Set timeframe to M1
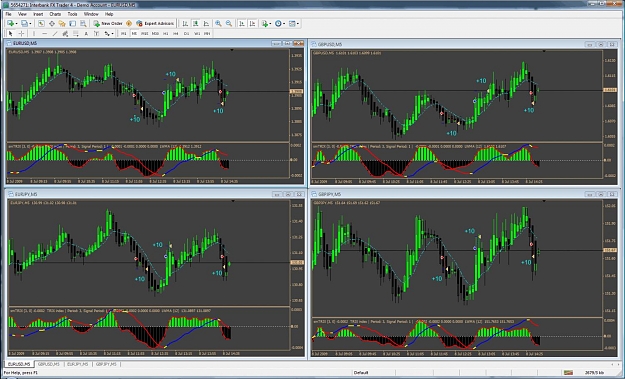 pyautogui.click(x=124, y=33)
